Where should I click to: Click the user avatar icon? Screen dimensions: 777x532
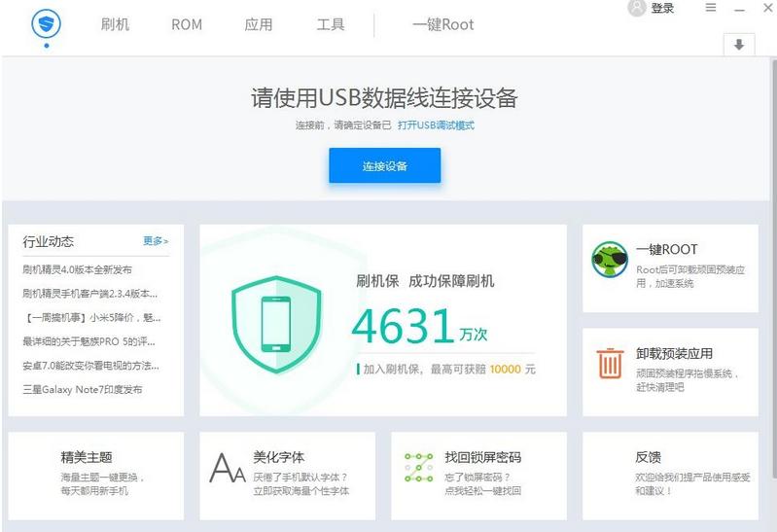pyautogui.click(x=637, y=8)
